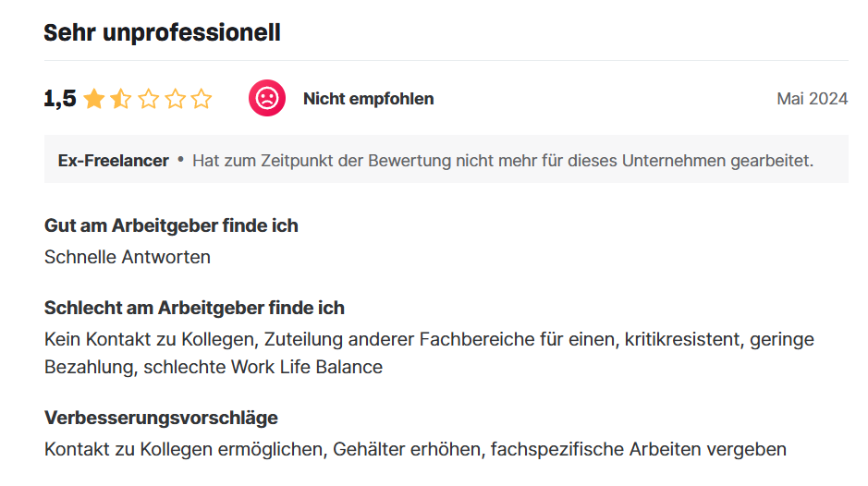Image resolution: width=868 pixels, height=486 pixels.
Task: Click the first filled star
Action: point(93,99)
